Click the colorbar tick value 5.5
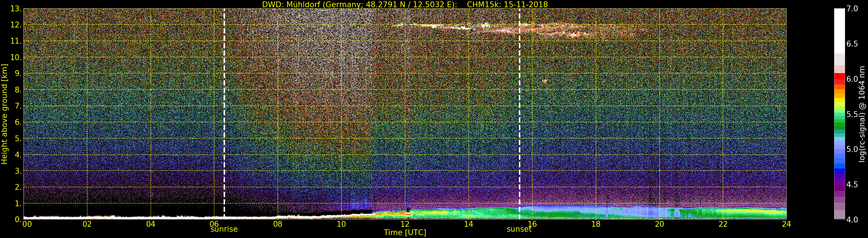 point(852,114)
